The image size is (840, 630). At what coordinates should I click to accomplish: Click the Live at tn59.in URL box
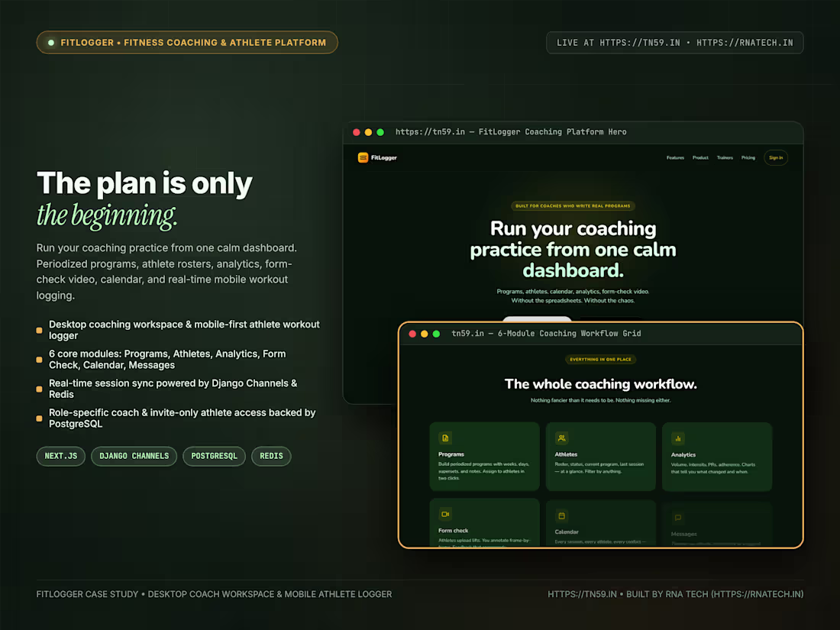click(674, 42)
